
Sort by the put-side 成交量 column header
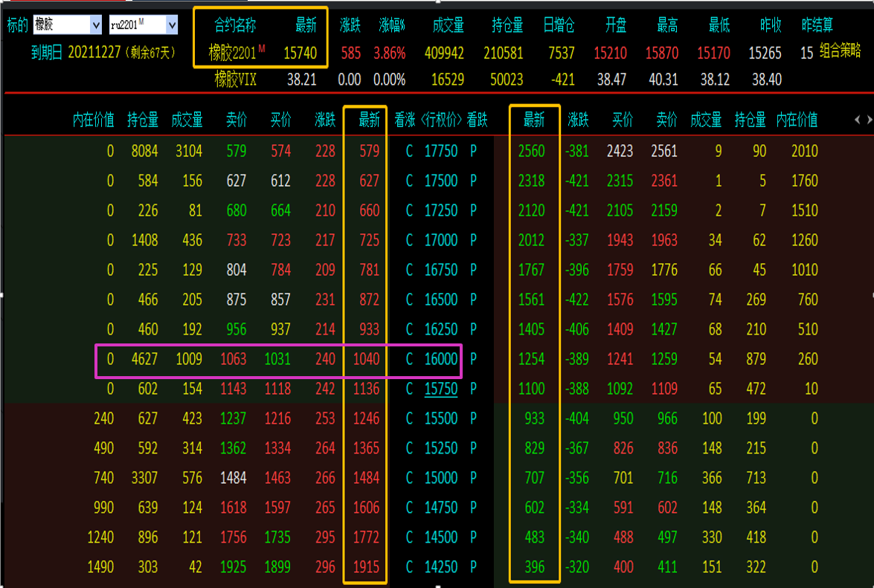click(706, 120)
